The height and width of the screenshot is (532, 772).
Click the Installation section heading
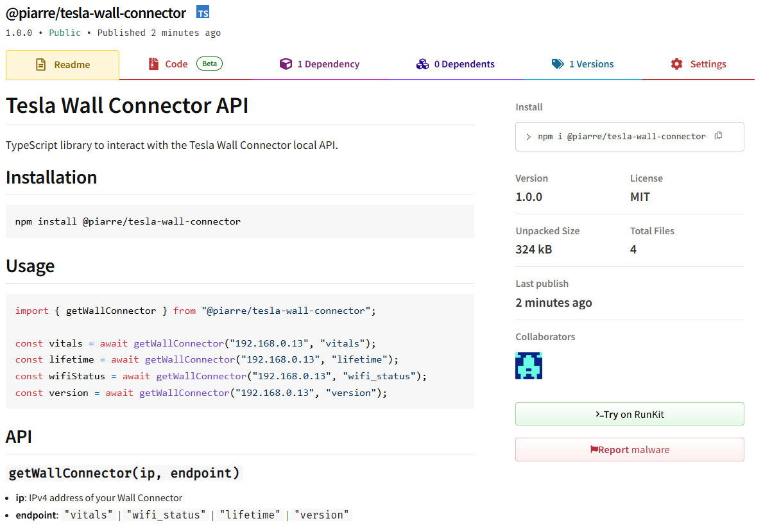tap(51, 178)
